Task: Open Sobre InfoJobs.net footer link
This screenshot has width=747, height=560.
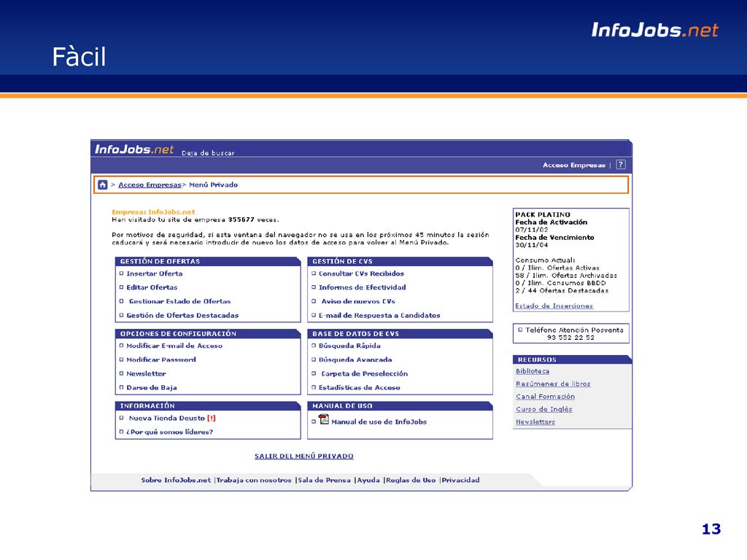Action: (x=176, y=480)
